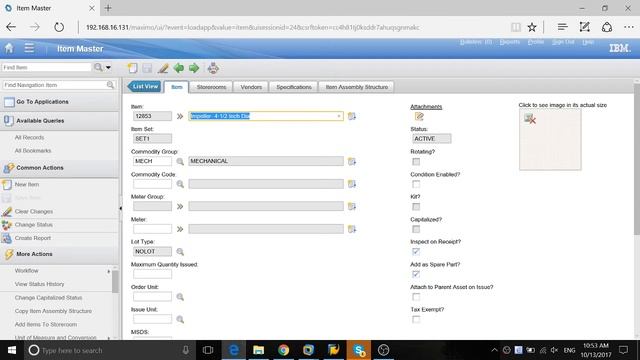Expand the Workflow submenu arrow

coord(109,271)
